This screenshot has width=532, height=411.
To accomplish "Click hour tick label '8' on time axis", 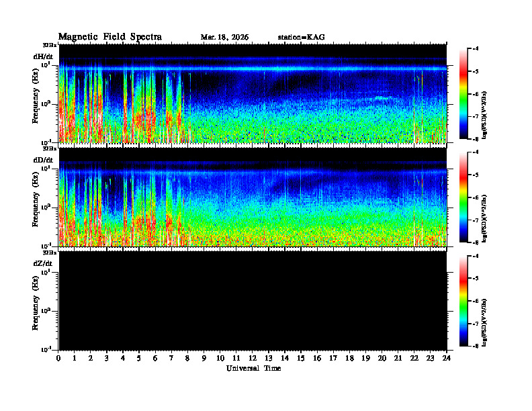I will coord(187,359).
